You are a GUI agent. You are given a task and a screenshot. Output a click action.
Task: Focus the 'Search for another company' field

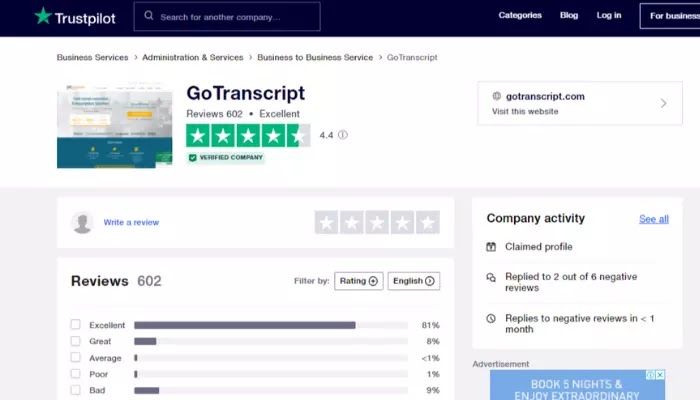tap(227, 17)
